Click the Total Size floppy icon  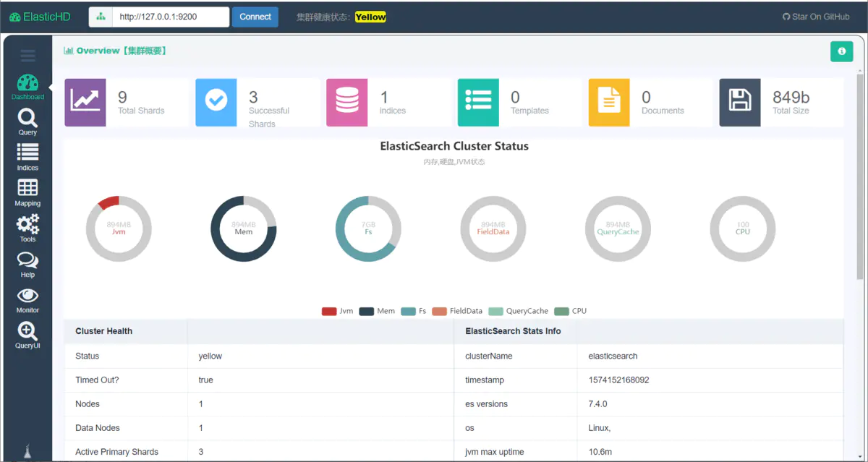click(740, 102)
